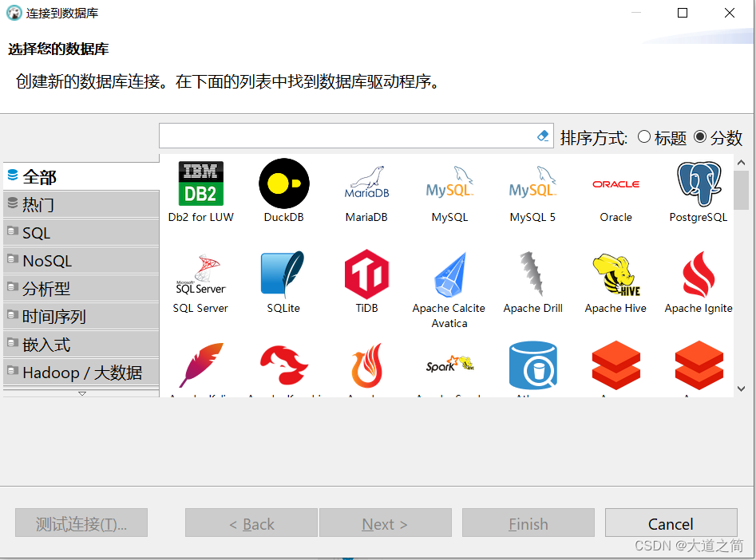Choose the Oracle database icon
This screenshot has height=560, width=756.
tap(615, 184)
